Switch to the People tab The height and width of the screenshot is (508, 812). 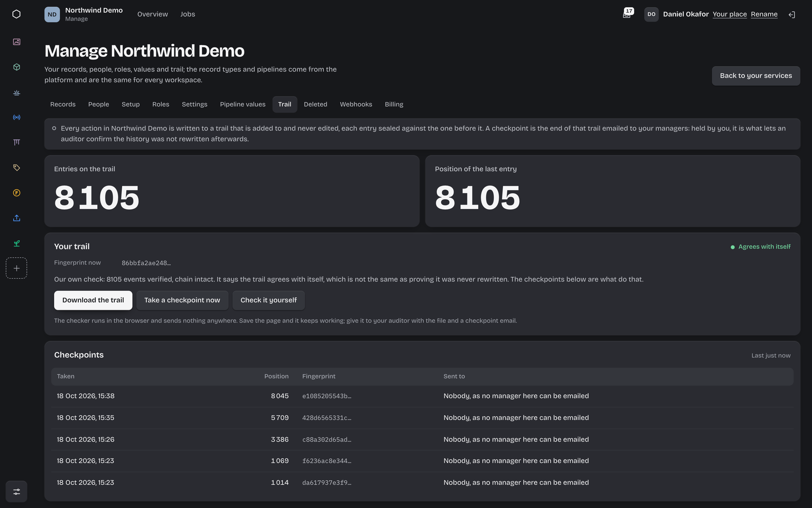99,105
